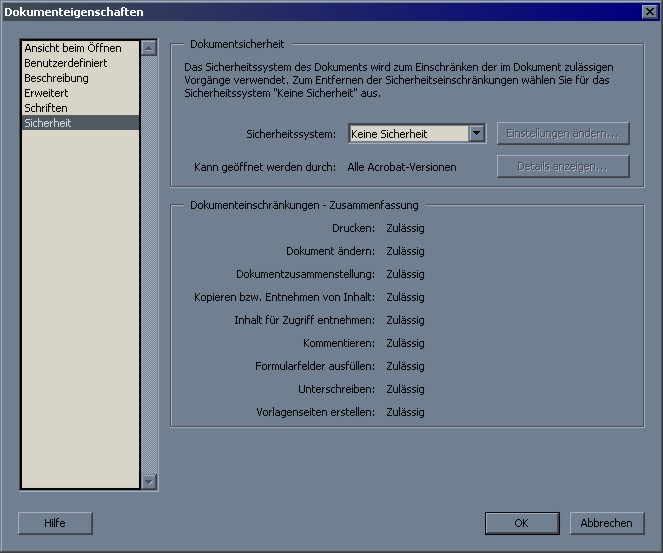Click the 'Alle Acrobat-Versionen' value
This screenshot has height=553, width=663.
(x=402, y=167)
